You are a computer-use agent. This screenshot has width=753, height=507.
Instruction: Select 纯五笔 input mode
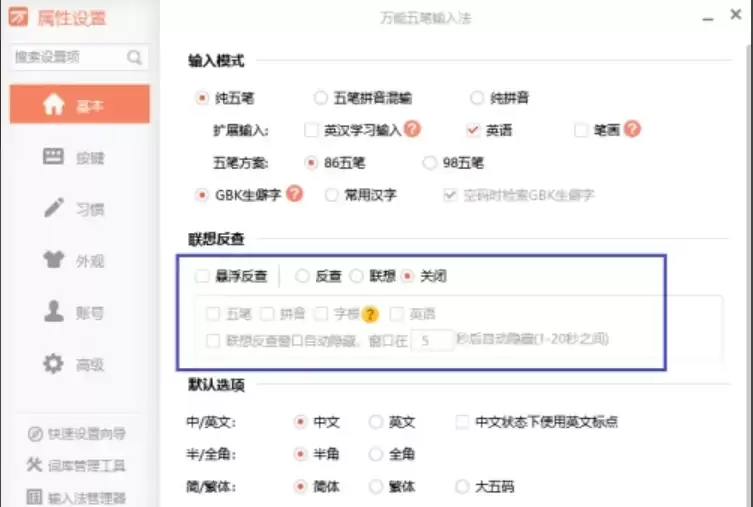click(x=202, y=98)
